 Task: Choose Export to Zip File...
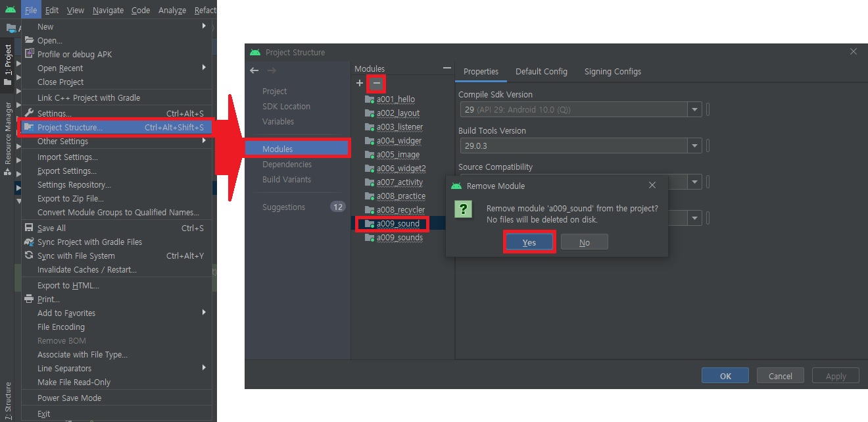[x=116, y=198]
